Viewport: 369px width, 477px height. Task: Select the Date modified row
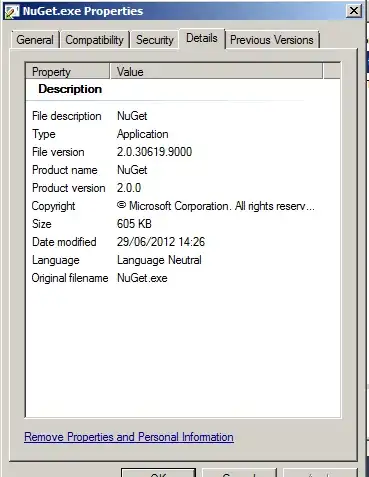click(183, 242)
